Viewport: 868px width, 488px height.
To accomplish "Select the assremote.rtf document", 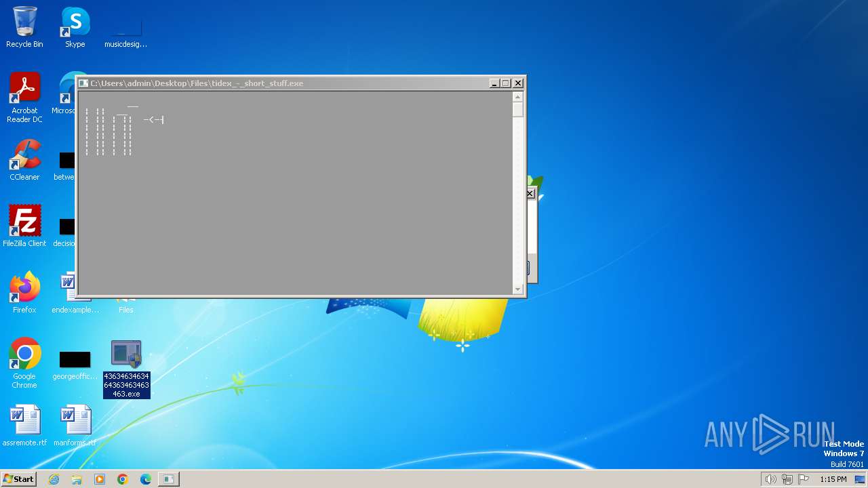I will (24, 426).
